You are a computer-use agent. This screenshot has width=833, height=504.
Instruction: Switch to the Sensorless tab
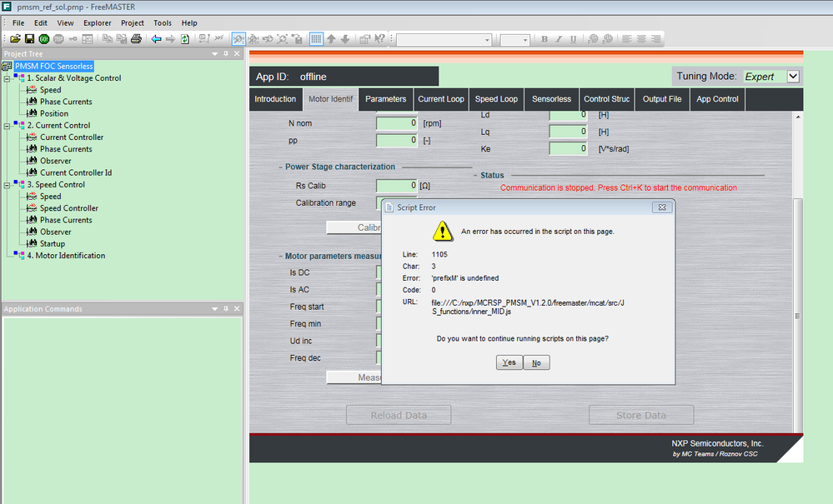[551, 99]
